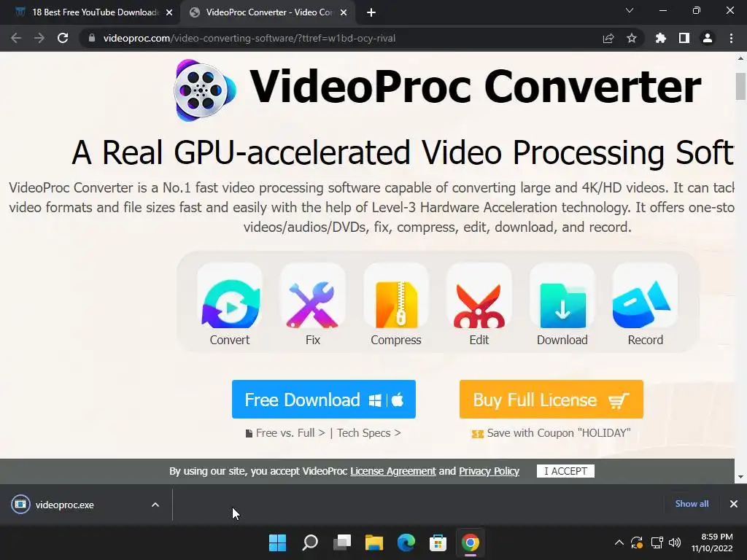Accept cookies with I ACCEPT
This screenshot has height=560, width=747.
(565, 471)
